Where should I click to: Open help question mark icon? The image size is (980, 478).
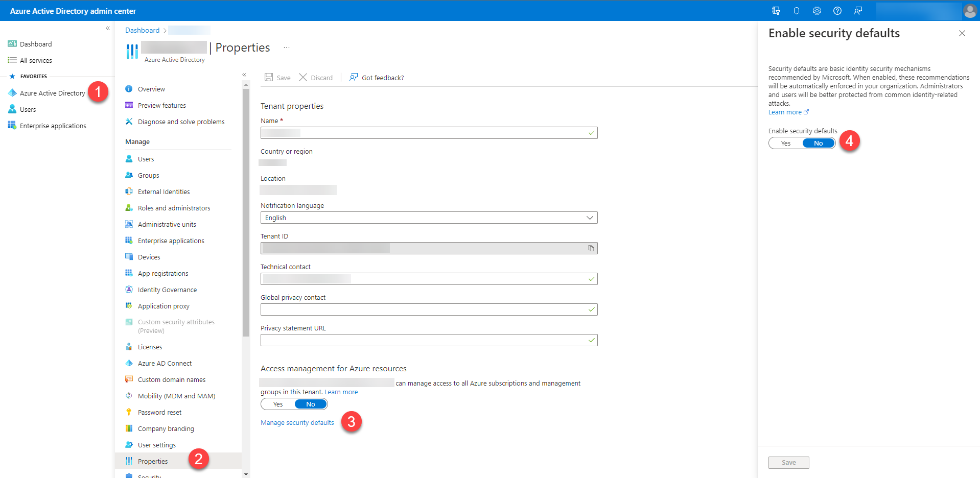(x=837, y=11)
